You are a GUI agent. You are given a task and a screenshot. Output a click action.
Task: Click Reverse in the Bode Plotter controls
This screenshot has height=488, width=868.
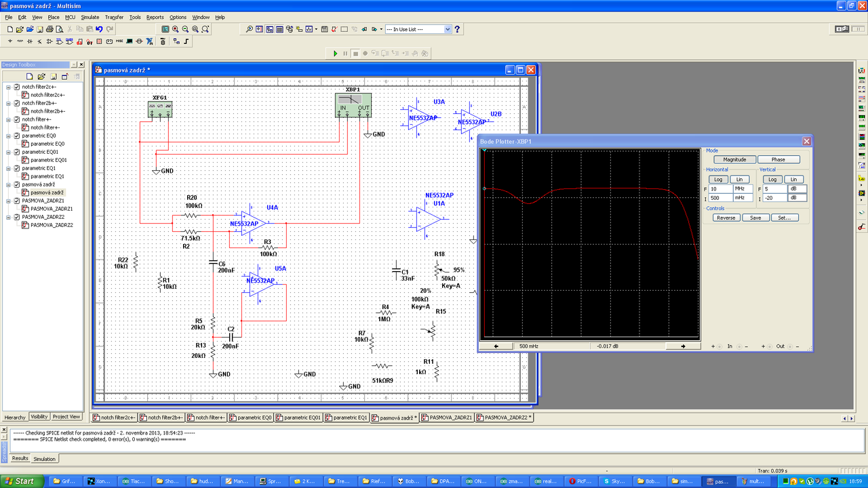726,218
